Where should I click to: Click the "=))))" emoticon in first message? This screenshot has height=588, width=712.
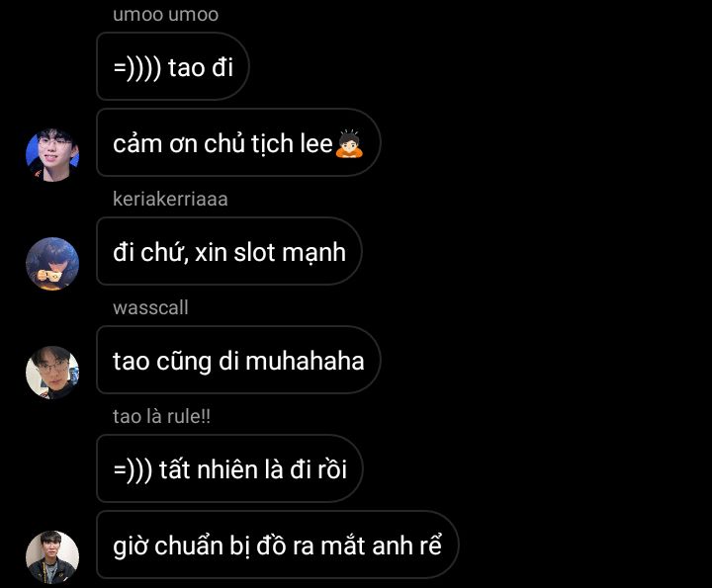click(x=137, y=68)
